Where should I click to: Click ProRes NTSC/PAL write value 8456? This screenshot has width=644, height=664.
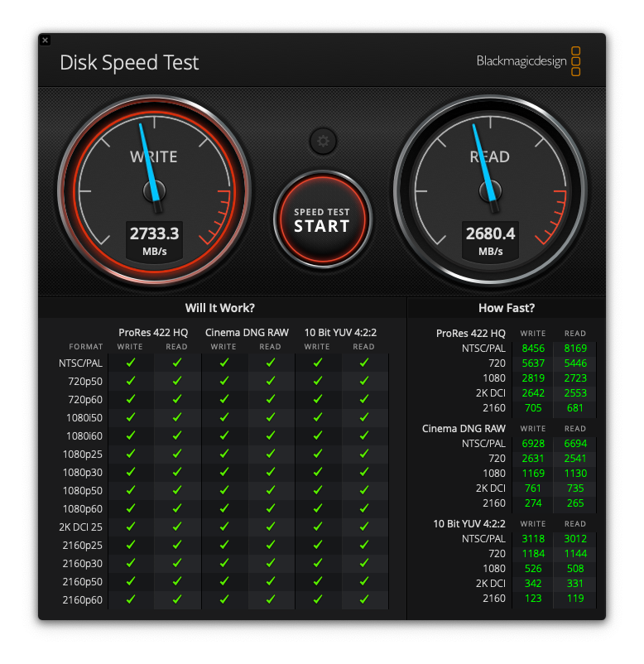pos(533,349)
